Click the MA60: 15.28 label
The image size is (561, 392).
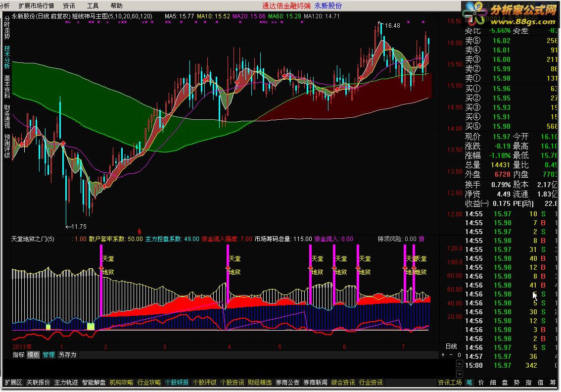click(284, 16)
